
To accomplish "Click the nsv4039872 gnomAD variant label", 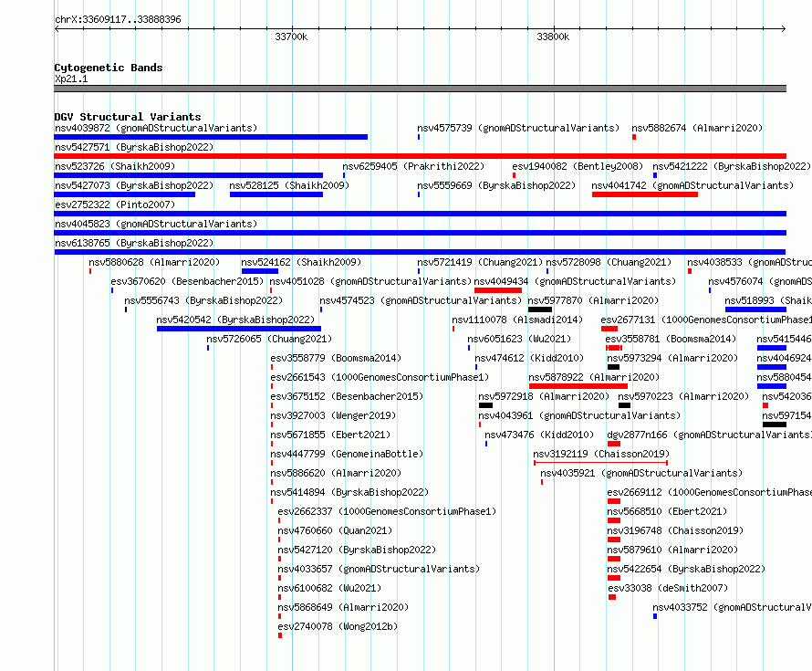I will coord(156,128).
